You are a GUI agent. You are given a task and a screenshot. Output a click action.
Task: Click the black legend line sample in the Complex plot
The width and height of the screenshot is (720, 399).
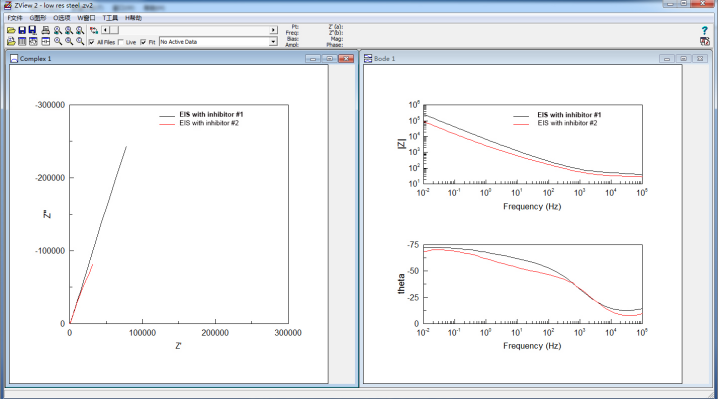coord(167,116)
